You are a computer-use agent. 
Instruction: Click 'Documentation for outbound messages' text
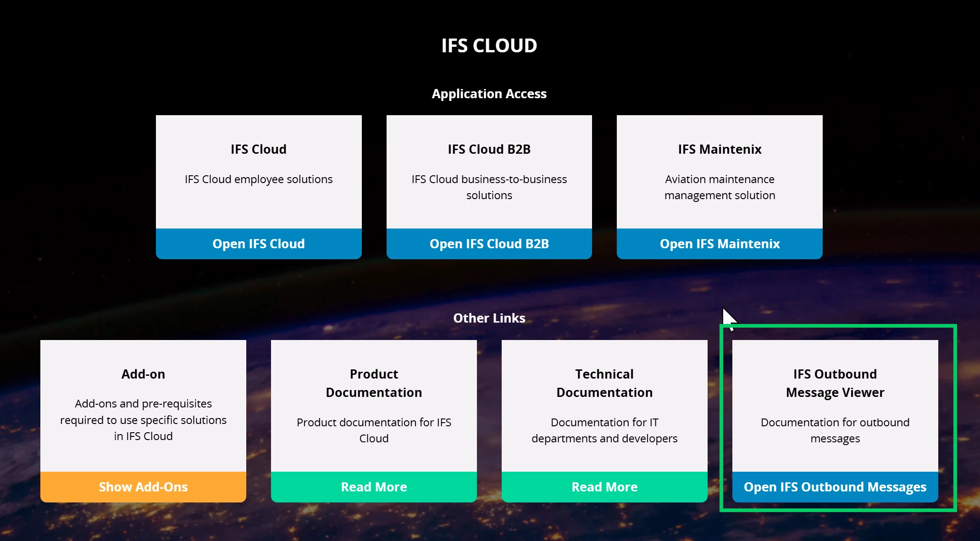pos(835,430)
